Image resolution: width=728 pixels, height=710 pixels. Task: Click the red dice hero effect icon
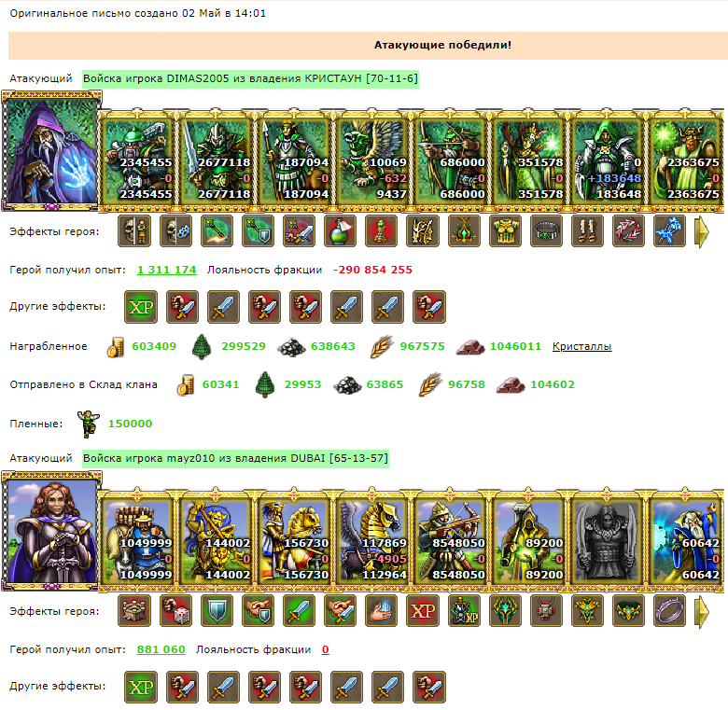176,611
